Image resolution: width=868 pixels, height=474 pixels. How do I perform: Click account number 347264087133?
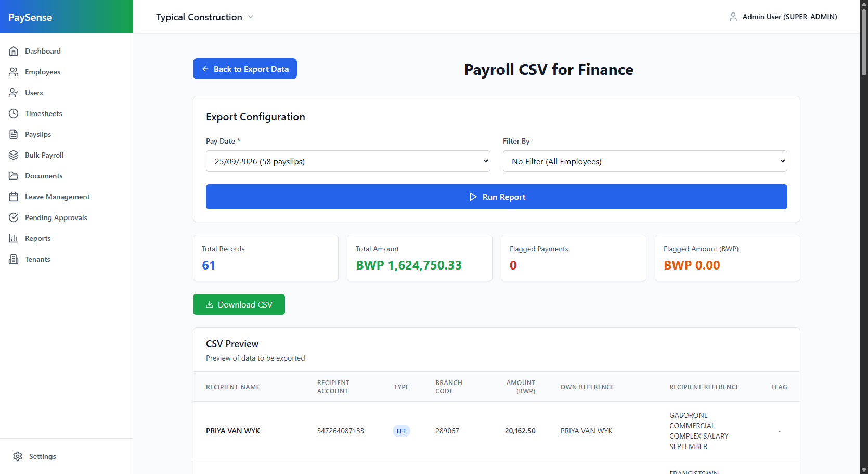(341, 431)
